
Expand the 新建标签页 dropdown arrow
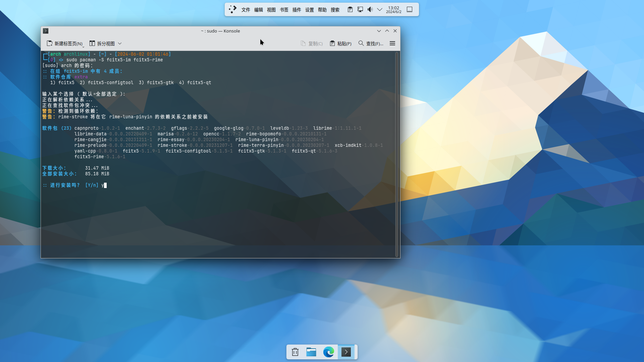[84, 46]
